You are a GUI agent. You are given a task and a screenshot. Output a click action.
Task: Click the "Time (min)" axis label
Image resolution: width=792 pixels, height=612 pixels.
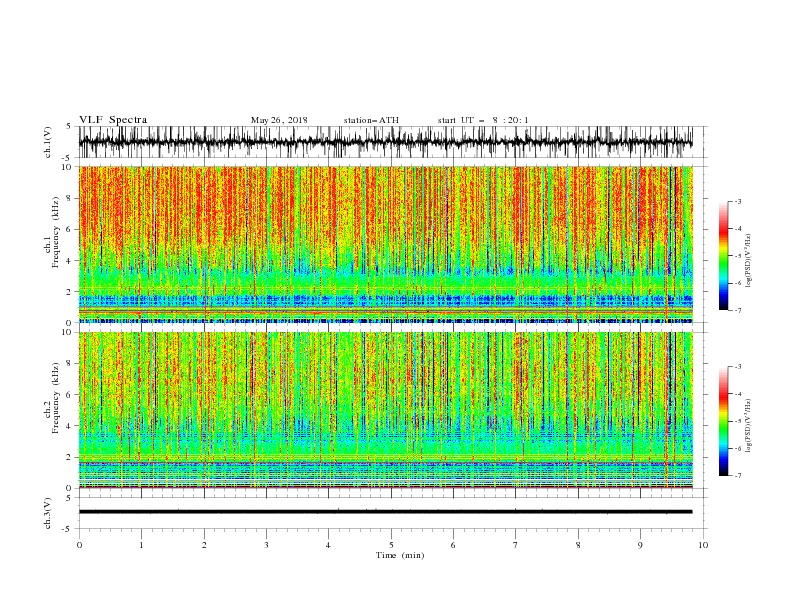pyautogui.click(x=400, y=555)
